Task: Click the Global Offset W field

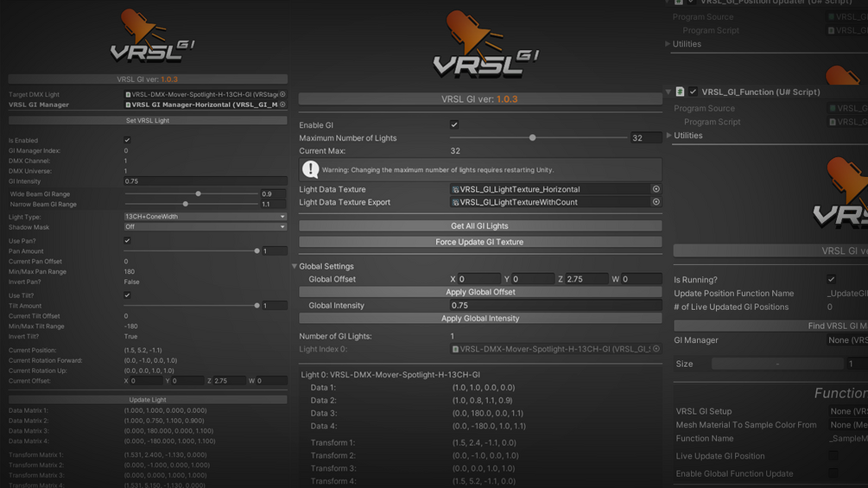Action: (641, 279)
